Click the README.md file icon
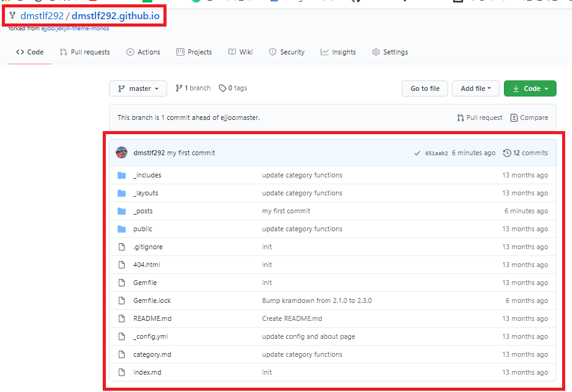This screenshot has height=392, width=572. pyautogui.click(x=122, y=318)
